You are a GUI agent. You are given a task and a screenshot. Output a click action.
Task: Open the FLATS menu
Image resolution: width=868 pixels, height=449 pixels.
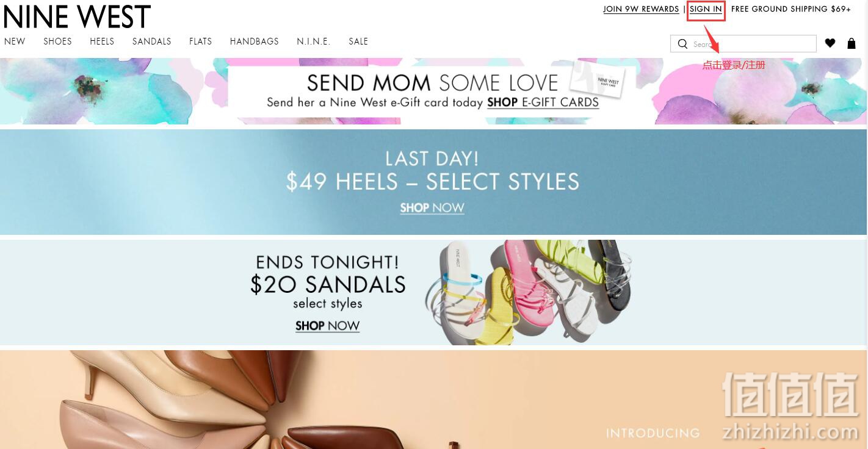[200, 41]
